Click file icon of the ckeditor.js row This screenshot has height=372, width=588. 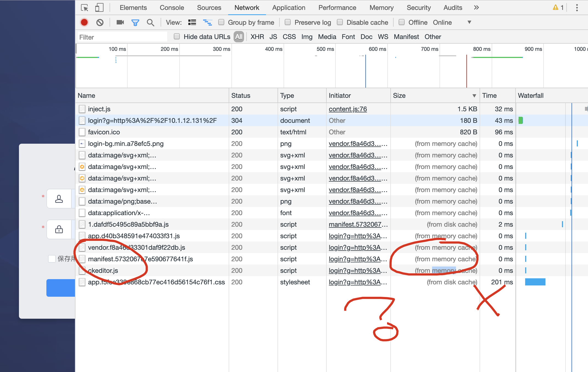pos(82,271)
